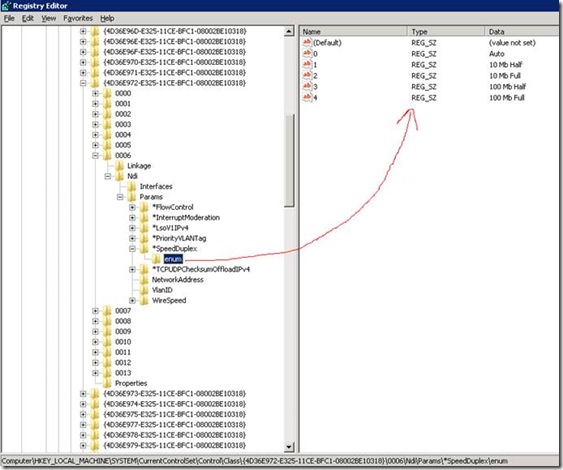Select the enum key label

point(173,259)
